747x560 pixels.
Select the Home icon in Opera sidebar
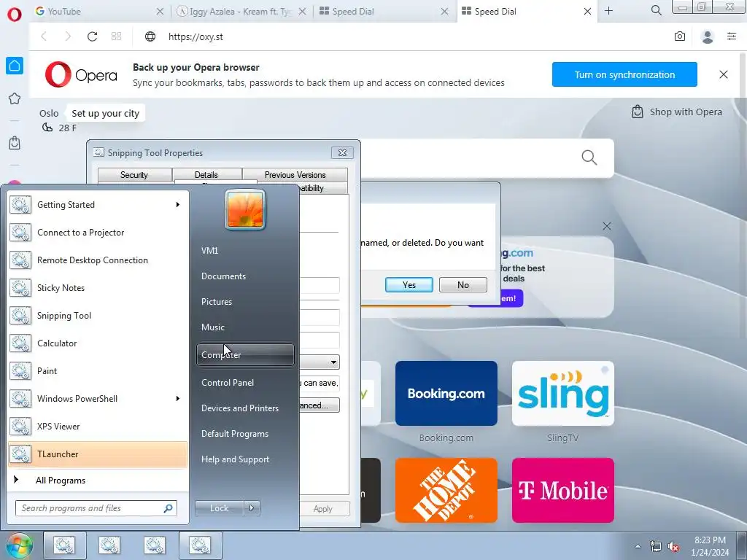click(15, 66)
